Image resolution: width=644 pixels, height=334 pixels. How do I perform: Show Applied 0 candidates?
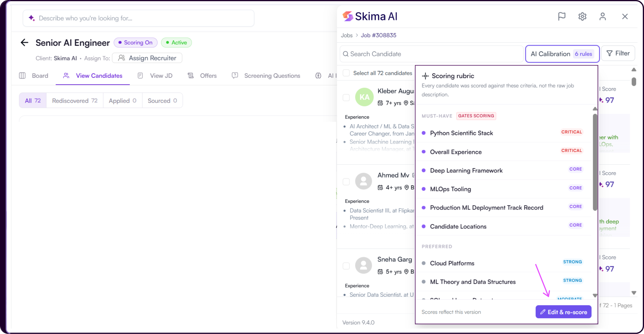click(x=122, y=101)
